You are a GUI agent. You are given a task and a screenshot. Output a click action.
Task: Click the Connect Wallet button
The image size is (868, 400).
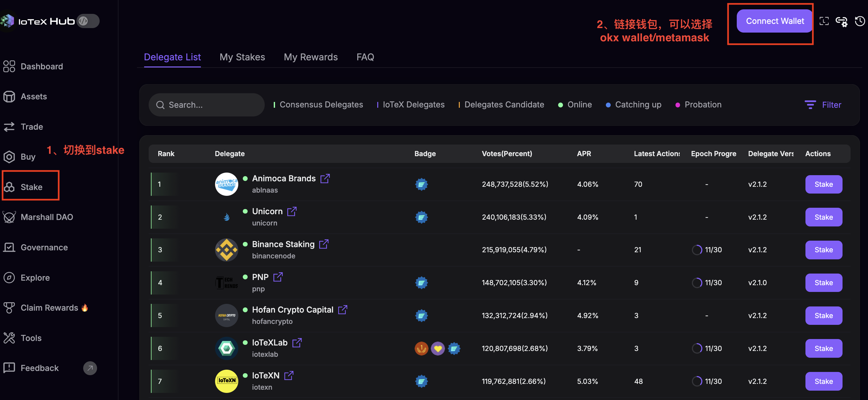click(x=775, y=21)
